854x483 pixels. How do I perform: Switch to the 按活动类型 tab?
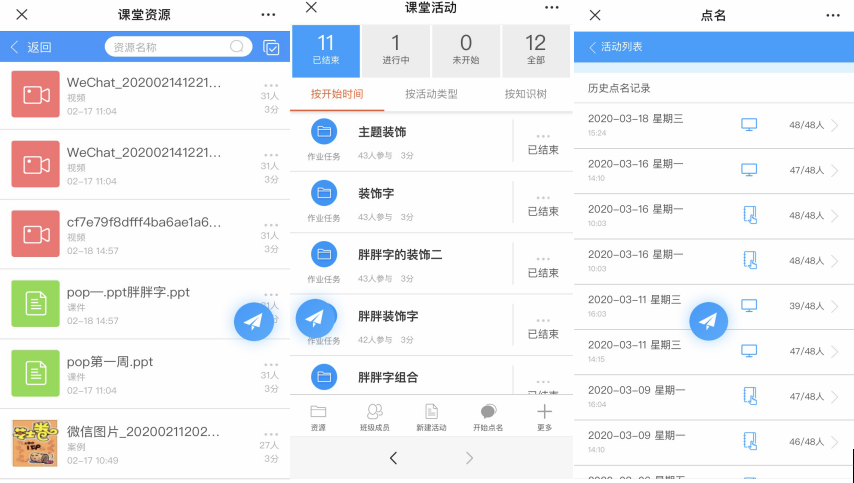[x=431, y=94]
